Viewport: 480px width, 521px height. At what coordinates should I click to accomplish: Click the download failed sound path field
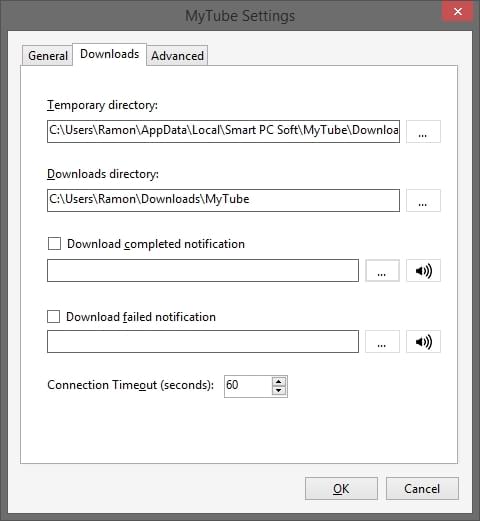tap(203, 341)
